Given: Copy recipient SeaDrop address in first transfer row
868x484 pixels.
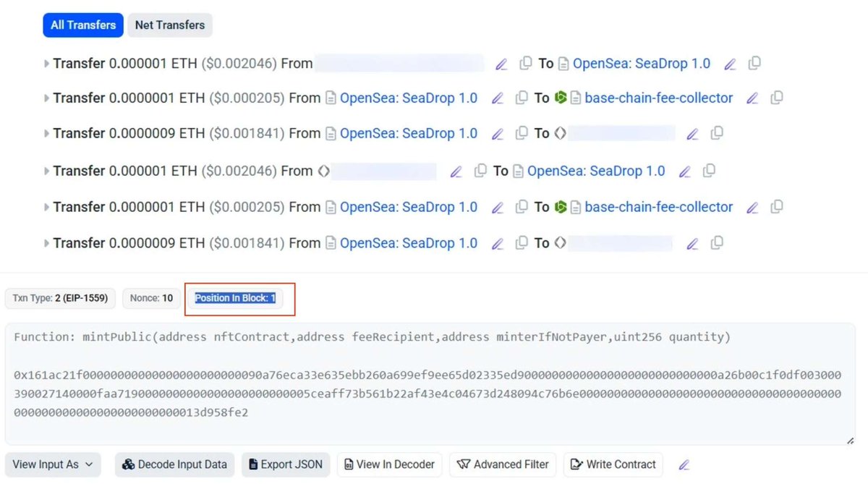Looking at the screenshot, I should coord(754,64).
